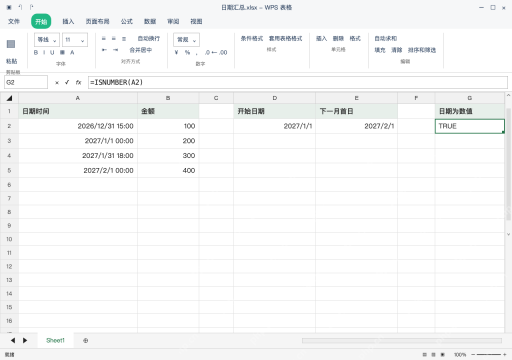Click the cell borders icon

pos(62,52)
